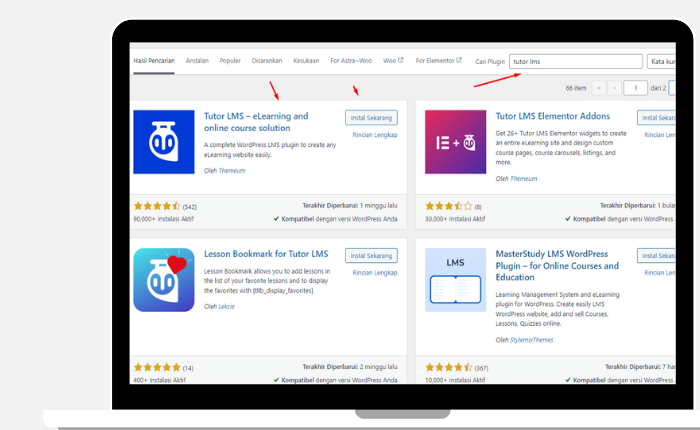Install Tutor LMS eLearning plugin now

pyautogui.click(x=371, y=118)
